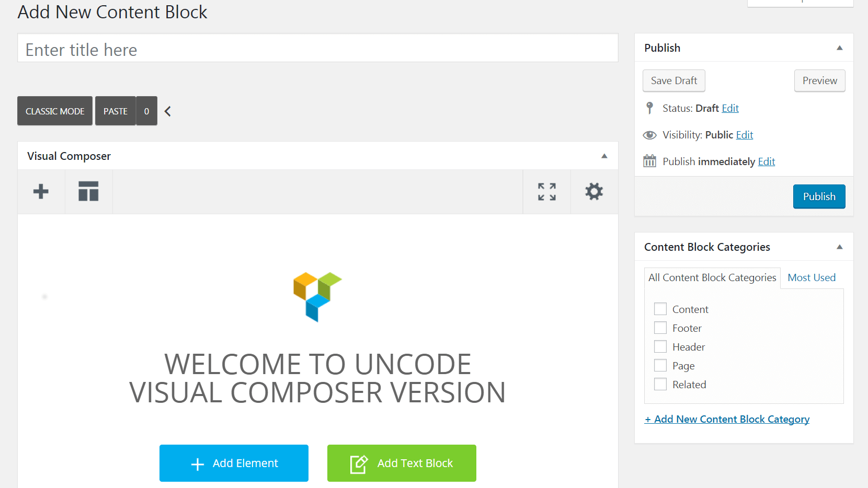Screen dimensions: 868x488
Task: Click the Footer category label
Action: (687, 328)
